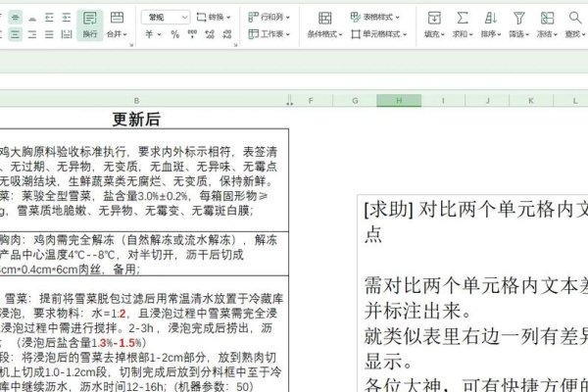The image size is (588, 392).
Task: Select column B header
Action: [x=136, y=101]
